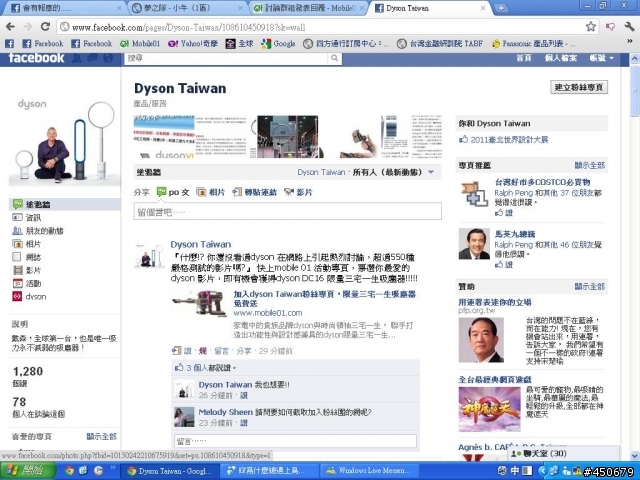Screen dimensions: 640x480
Task: Reload the page with the refresh icon
Action: coord(45,27)
